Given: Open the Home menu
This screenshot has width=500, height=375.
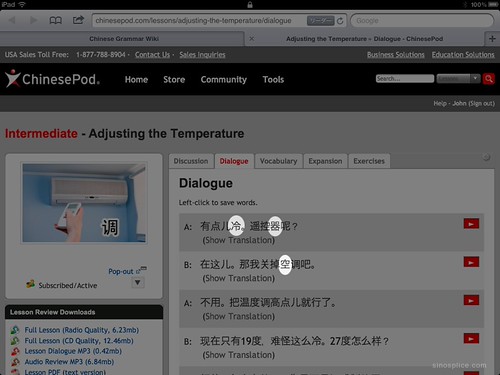Looking at the screenshot, I should (x=136, y=80).
